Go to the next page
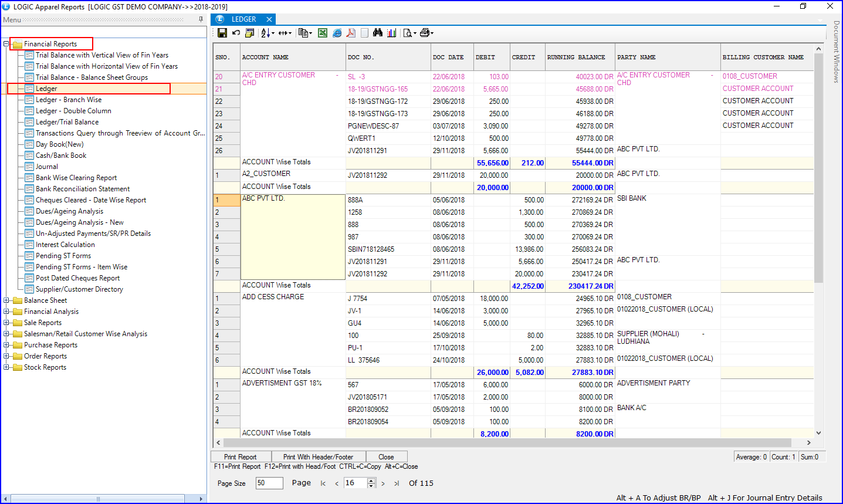Viewport: 843px width, 504px height. click(383, 483)
